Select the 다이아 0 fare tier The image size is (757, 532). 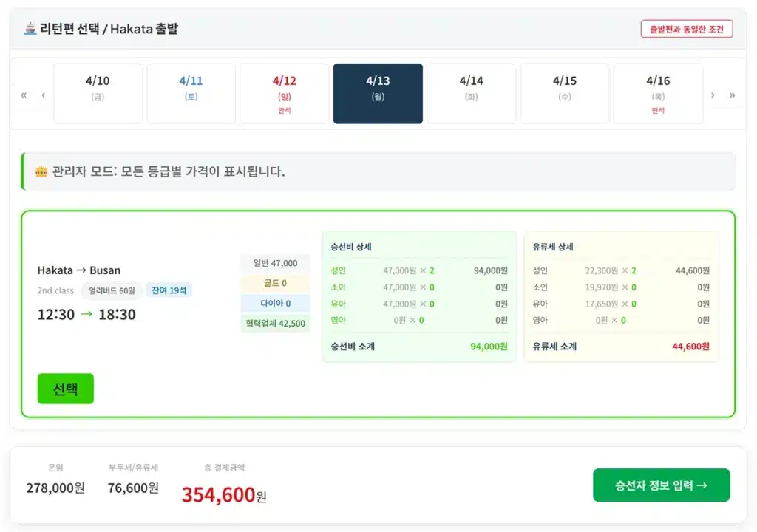(x=275, y=303)
